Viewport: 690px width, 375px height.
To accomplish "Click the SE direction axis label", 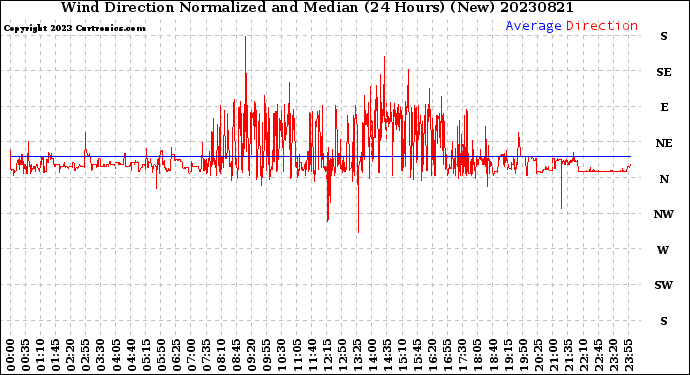I will click(664, 72).
